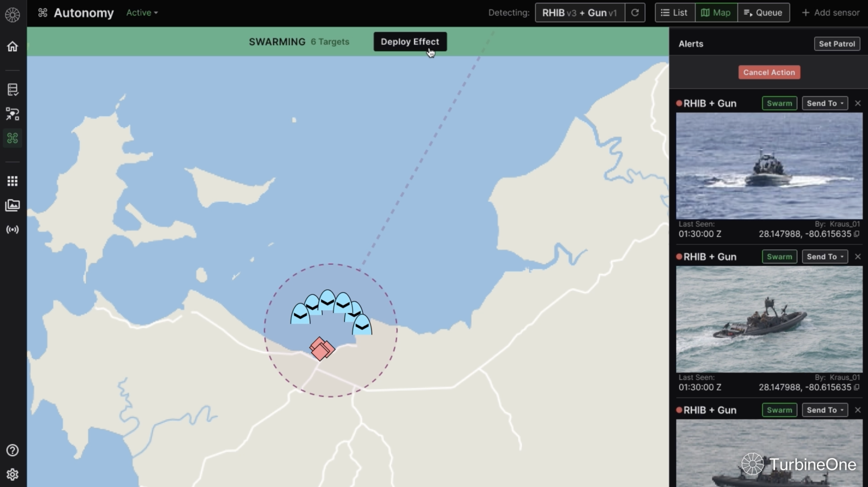Image resolution: width=868 pixels, height=487 pixels.
Task: Click the refresh detection model icon
Action: [x=635, y=13]
